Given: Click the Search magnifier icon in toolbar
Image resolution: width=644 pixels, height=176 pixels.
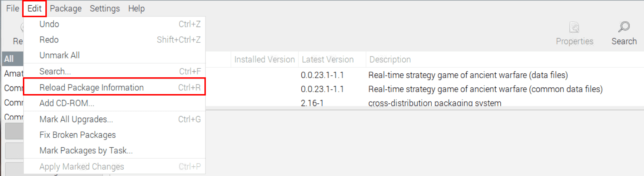Looking at the screenshot, I should [x=624, y=27].
